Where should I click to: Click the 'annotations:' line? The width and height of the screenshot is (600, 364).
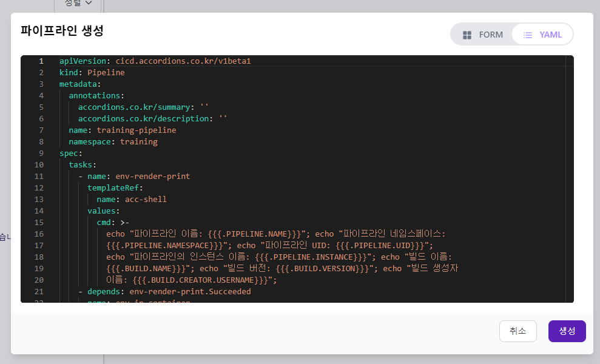coord(96,95)
